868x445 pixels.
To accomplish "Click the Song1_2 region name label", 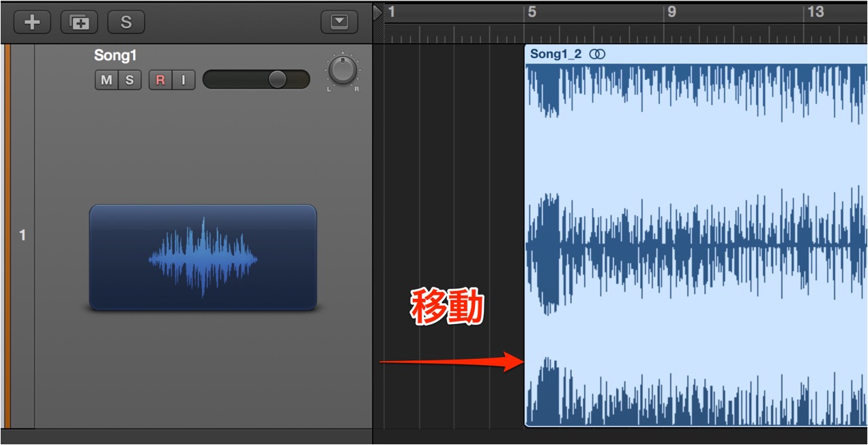I will coord(556,55).
